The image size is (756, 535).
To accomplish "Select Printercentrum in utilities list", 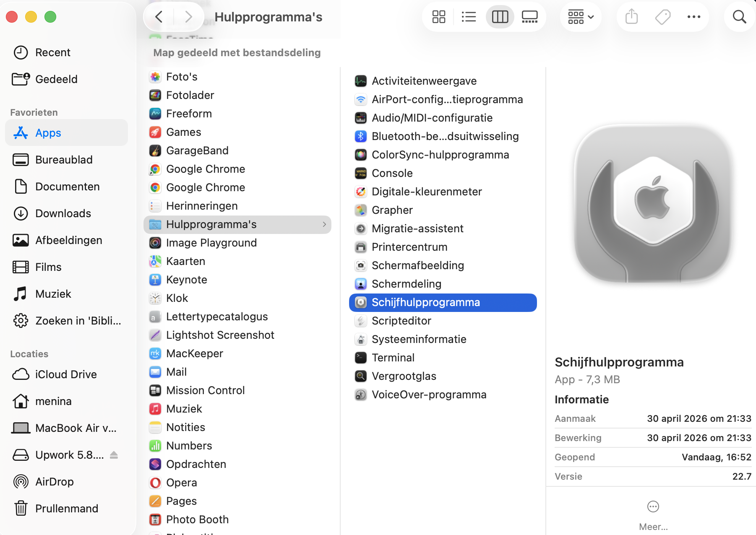I will 443,247.
